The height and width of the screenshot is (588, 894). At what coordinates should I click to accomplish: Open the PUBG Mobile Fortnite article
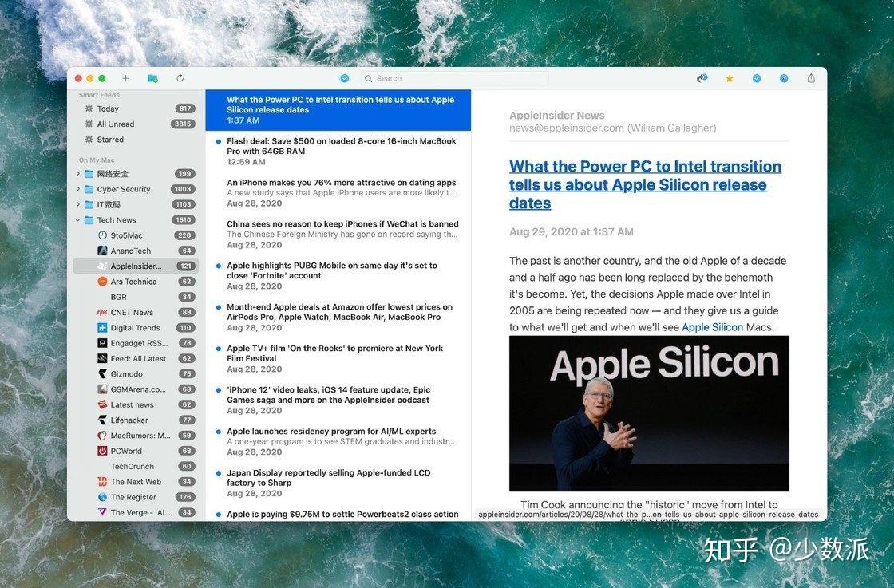point(338,275)
